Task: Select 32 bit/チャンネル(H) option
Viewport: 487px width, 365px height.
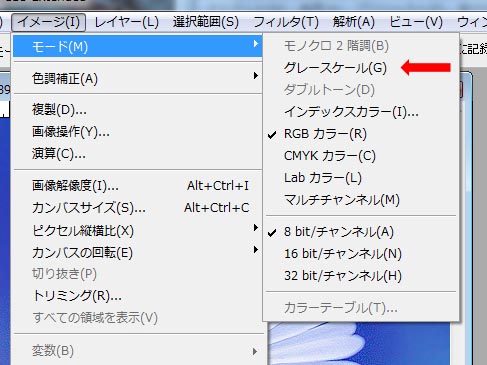Action: click(361, 276)
